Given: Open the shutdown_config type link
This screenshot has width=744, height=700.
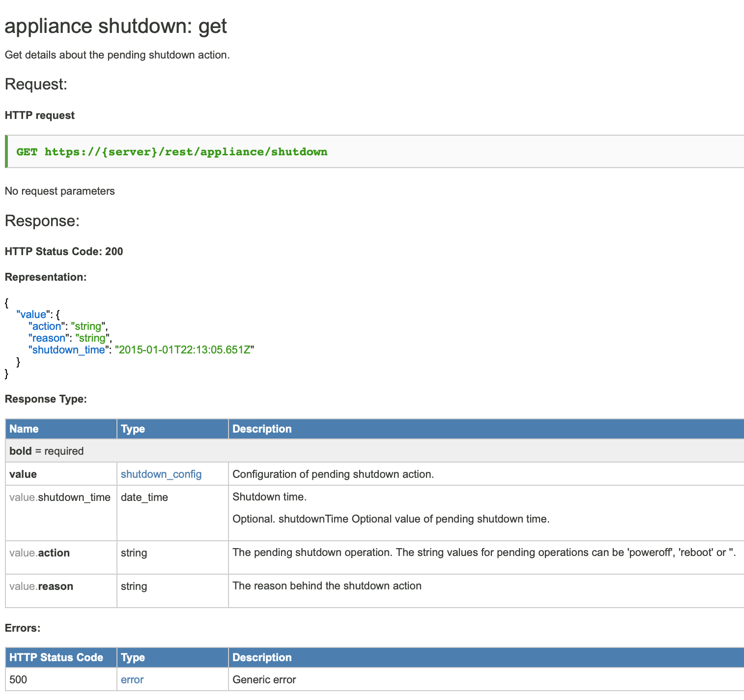Looking at the screenshot, I should pos(161,474).
